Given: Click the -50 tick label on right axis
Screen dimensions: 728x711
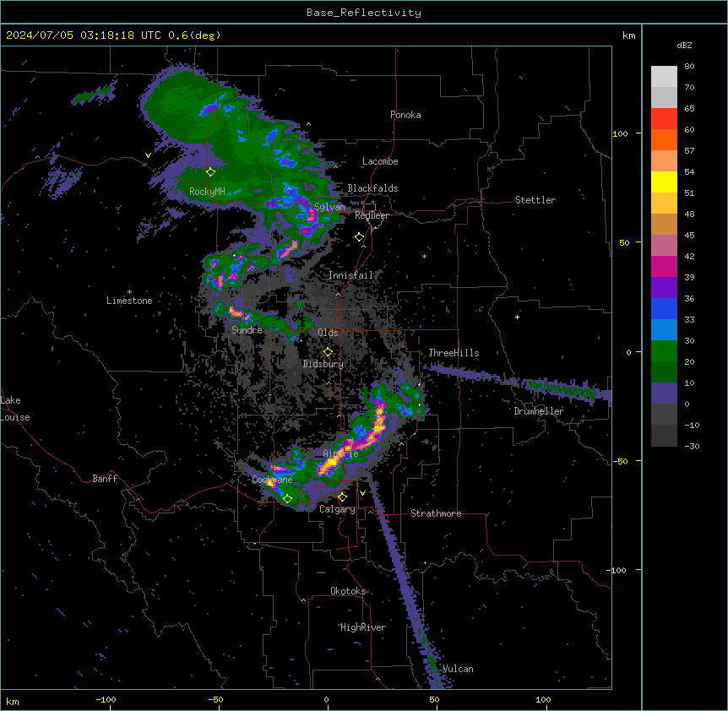Looking at the screenshot, I should click(x=620, y=461).
